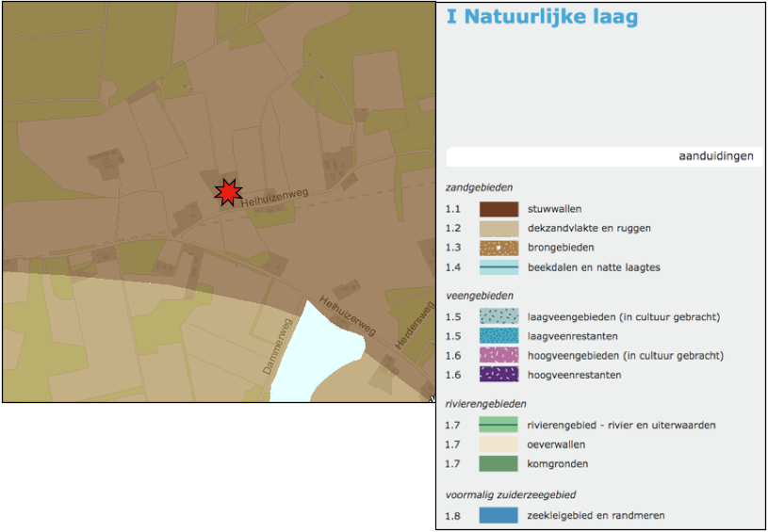This screenshot has width=768, height=532.
Task: Click the 'oeverwallen' legend label
Action: [x=556, y=444]
